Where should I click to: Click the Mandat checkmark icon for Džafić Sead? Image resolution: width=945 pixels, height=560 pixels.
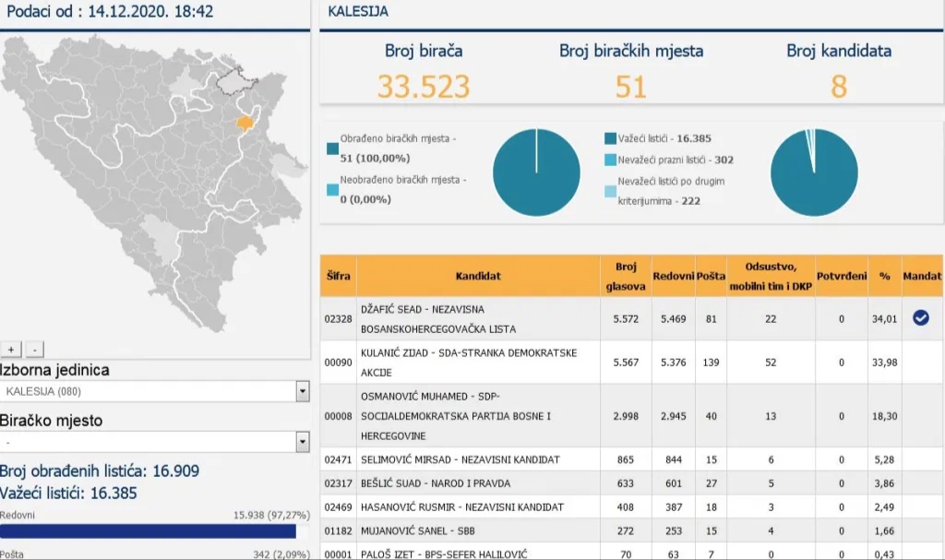pyautogui.click(x=920, y=318)
